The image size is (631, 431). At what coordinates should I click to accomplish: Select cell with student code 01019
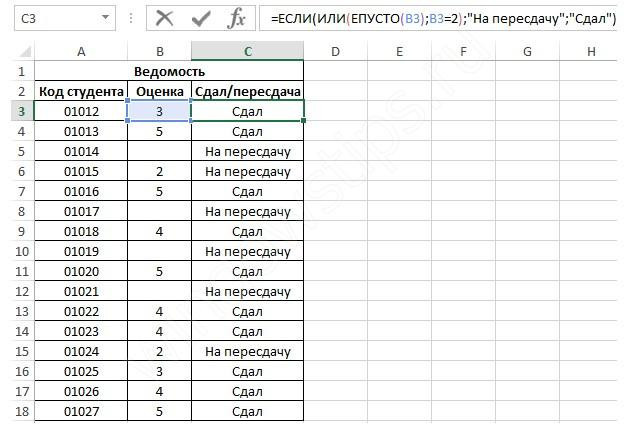(81, 251)
